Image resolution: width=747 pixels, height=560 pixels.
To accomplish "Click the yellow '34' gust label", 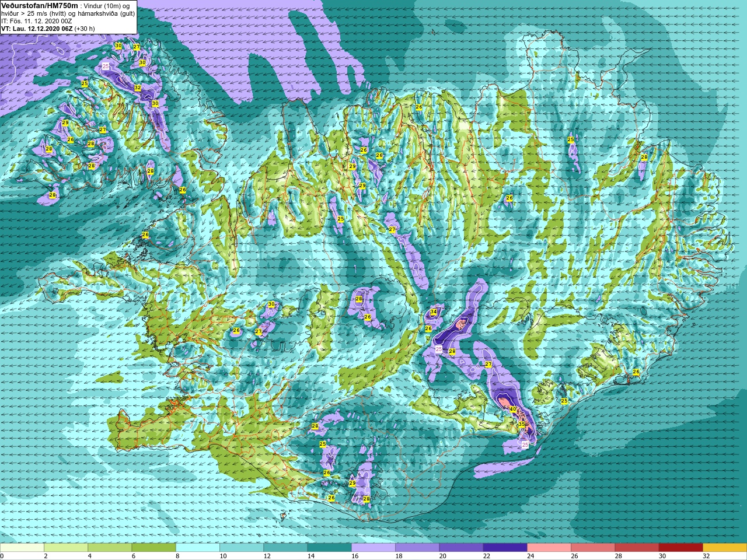I will (433, 312).
